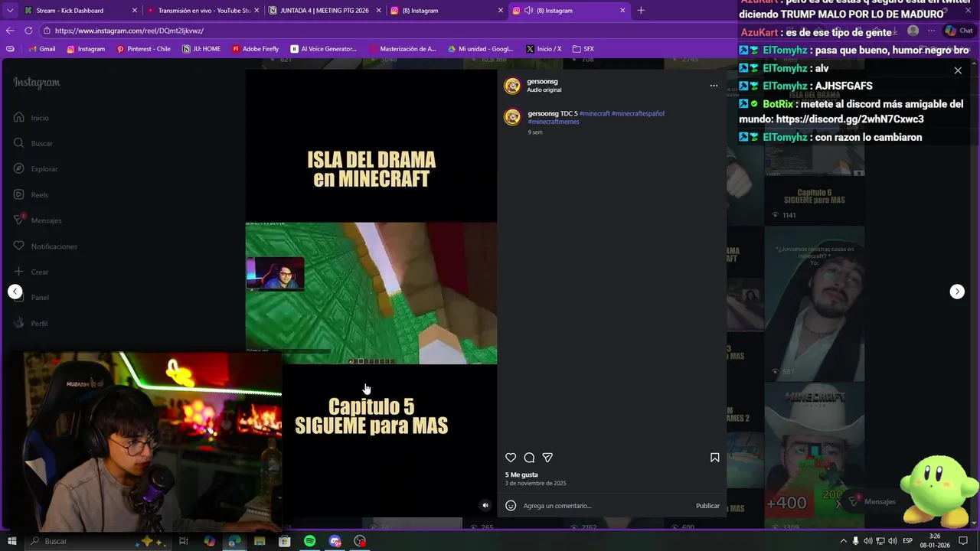Open AI Voice Generator bookmark

(x=324, y=49)
